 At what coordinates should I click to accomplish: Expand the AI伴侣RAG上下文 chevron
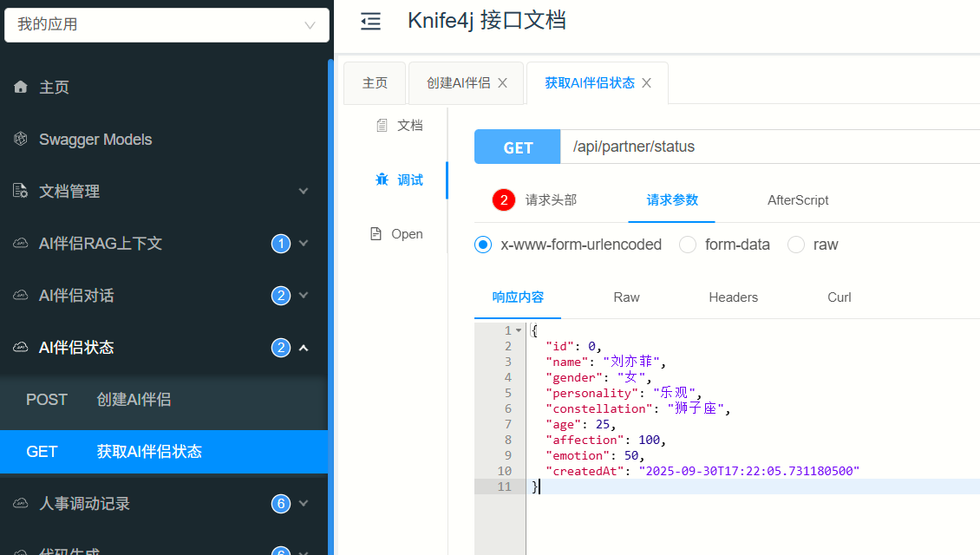tap(304, 243)
